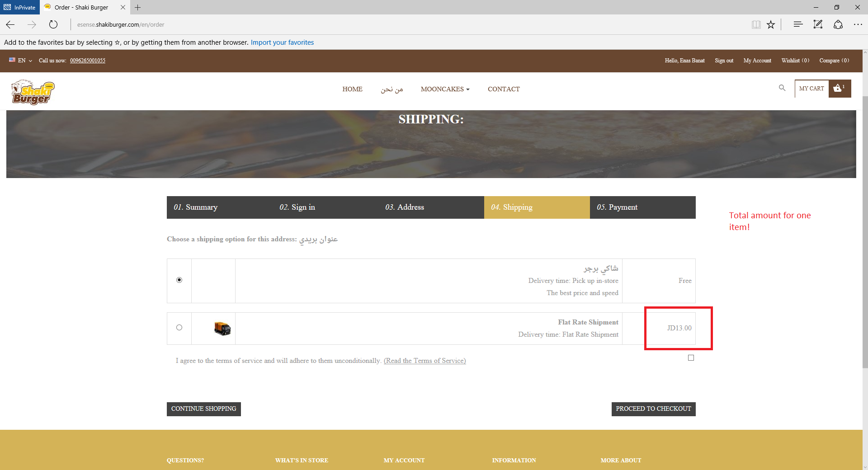Select the 04. Shipping step
This screenshot has height=470, width=868.
point(537,207)
